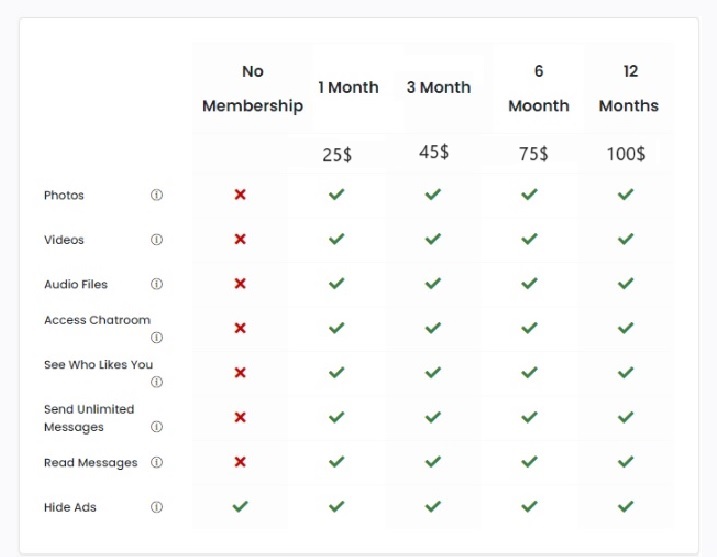Image resolution: width=717 pixels, height=557 pixels.
Task: Click the green check for Hide Ads under No Membership
Action: pos(240,507)
